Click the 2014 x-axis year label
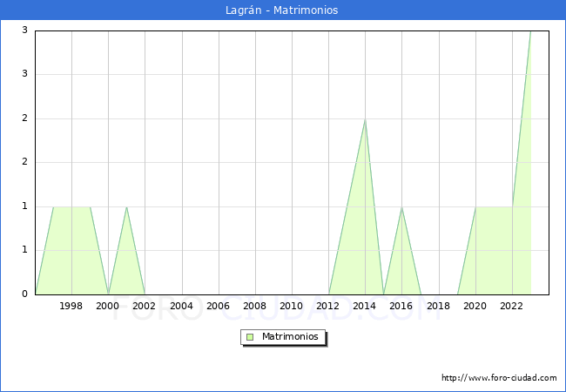This screenshot has width=566, height=392. (365, 307)
